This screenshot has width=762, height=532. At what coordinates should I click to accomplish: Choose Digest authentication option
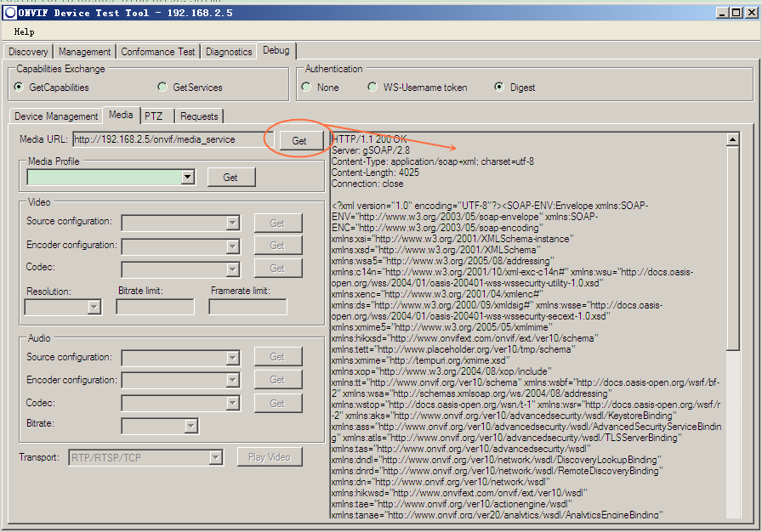click(x=499, y=87)
